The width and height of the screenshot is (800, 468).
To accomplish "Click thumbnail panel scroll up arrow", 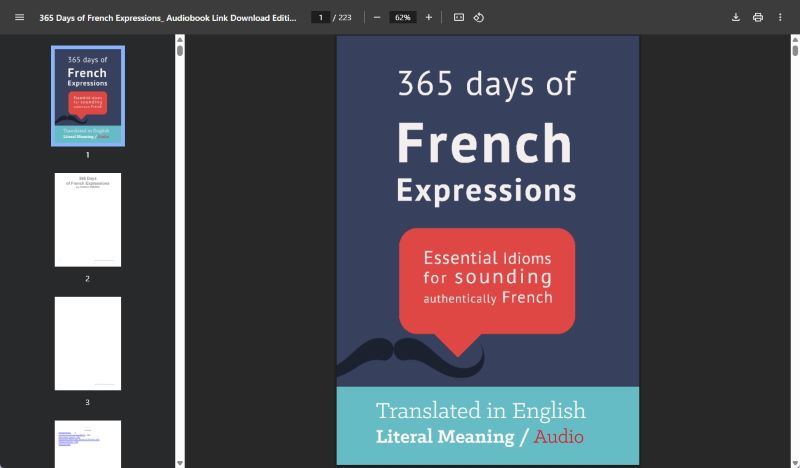I will (180, 39).
